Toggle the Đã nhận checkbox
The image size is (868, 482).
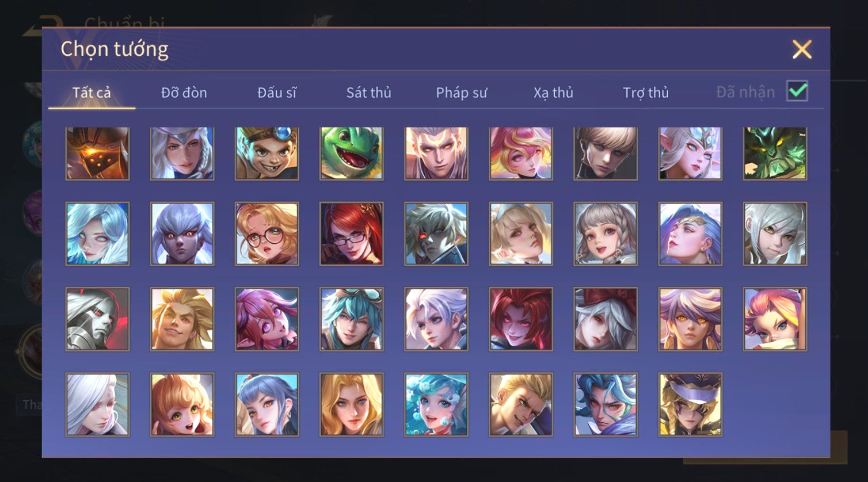(797, 91)
